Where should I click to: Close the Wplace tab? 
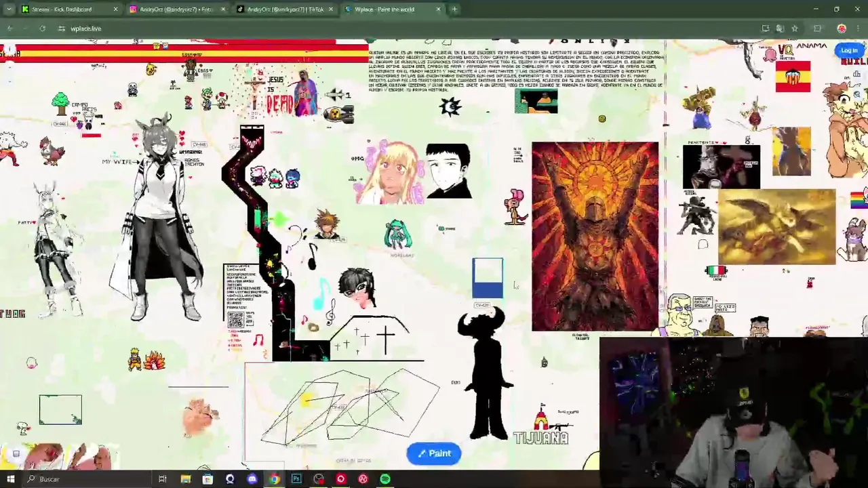pos(438,9)
